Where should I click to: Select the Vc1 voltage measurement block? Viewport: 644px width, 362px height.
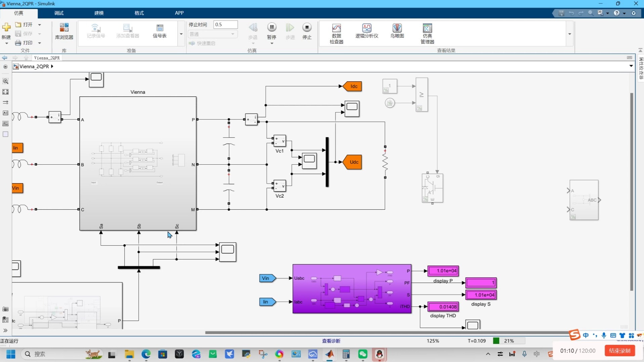coord(280,141)
